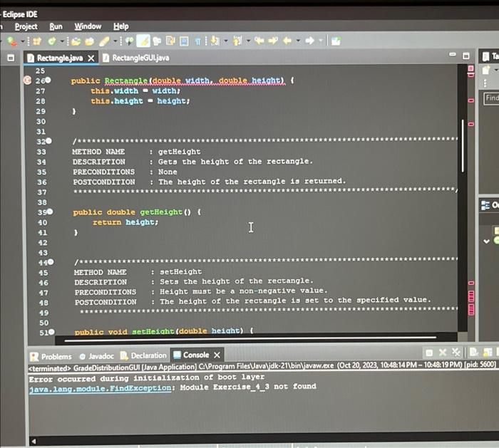Click the New Task icon in Task List
Image resolution: width=499 pixels, height=448 pixels.
click(x=486, y=71)
